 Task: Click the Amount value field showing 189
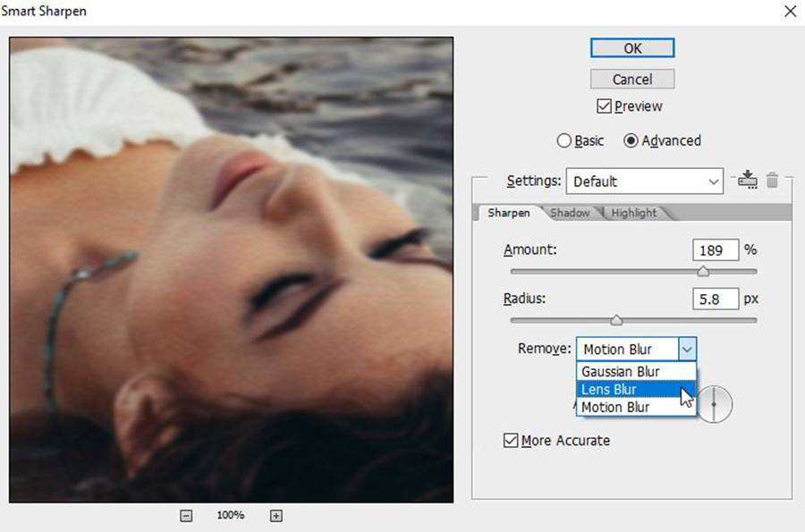[x=716, y=250]
